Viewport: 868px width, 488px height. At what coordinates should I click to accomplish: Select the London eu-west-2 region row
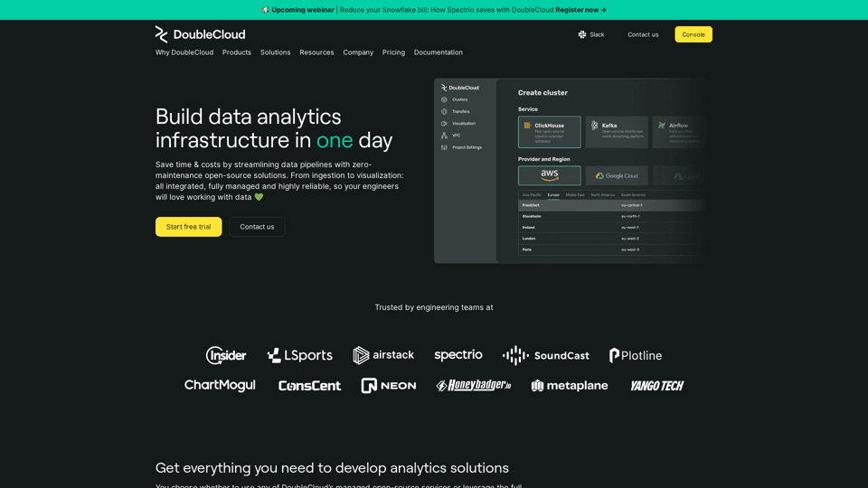[x=610, y=239]
